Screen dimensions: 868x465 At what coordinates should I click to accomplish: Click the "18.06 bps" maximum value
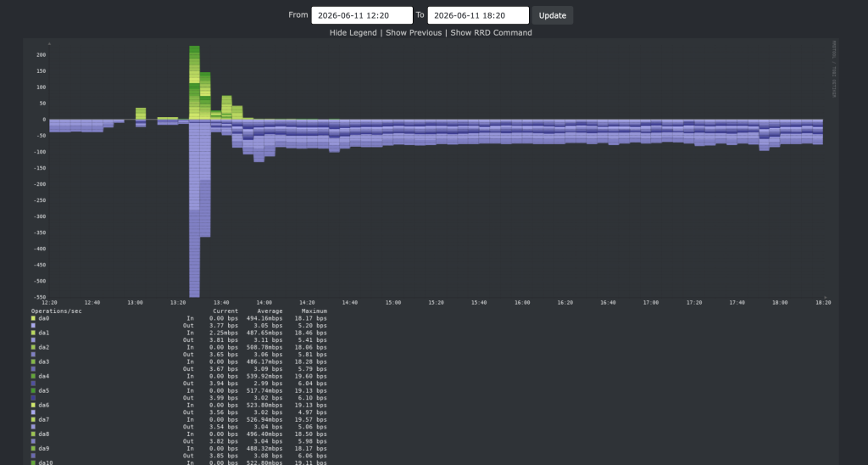coord(310,348)
